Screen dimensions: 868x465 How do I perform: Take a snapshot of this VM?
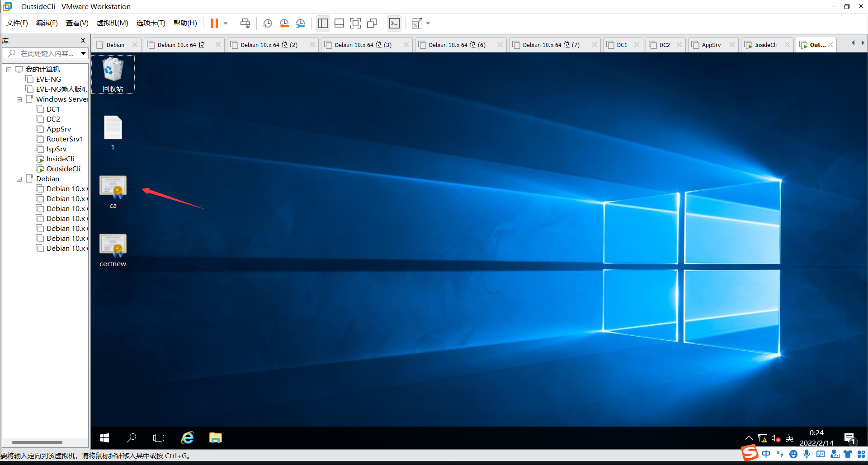tap(268, 23)
